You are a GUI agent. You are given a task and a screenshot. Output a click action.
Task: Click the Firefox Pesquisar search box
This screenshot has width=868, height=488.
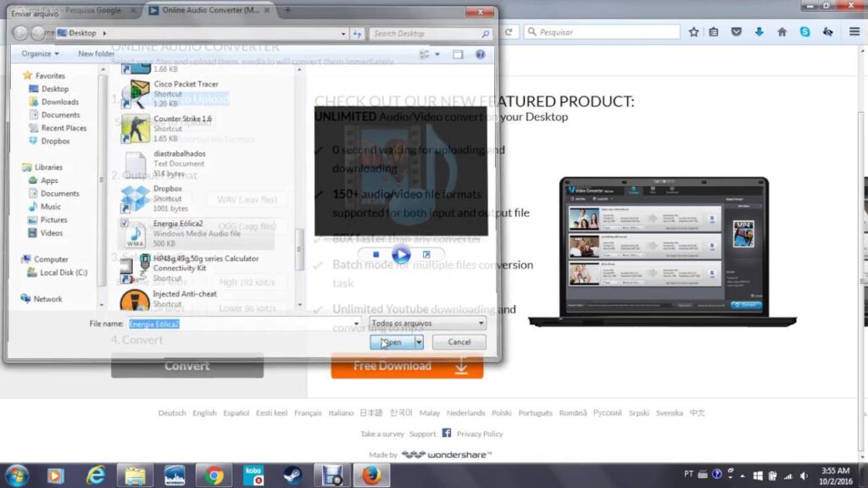[602, 32]
